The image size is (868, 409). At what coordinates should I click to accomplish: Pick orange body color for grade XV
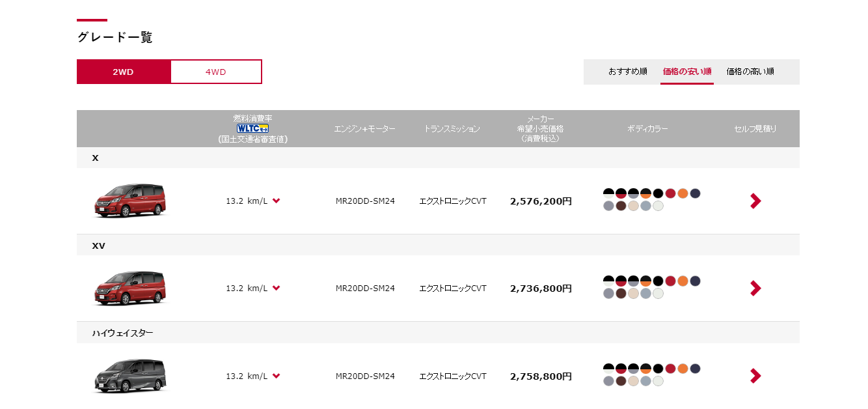683,281
